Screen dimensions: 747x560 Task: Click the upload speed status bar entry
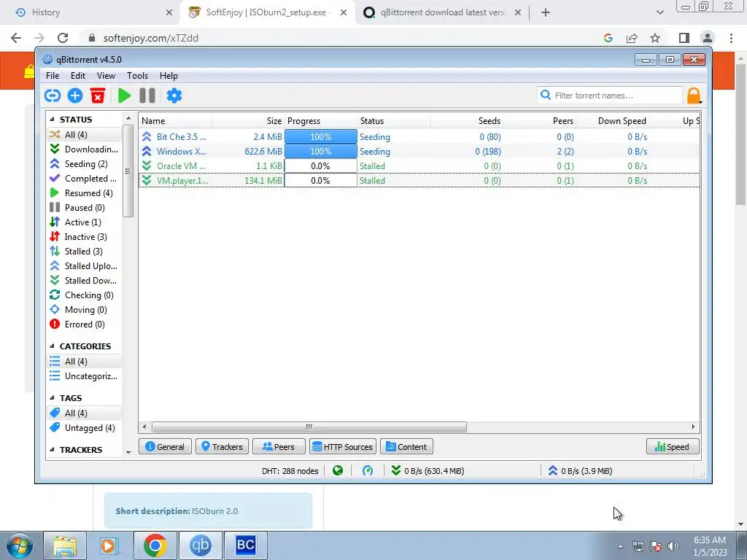[x=580, y=471]
